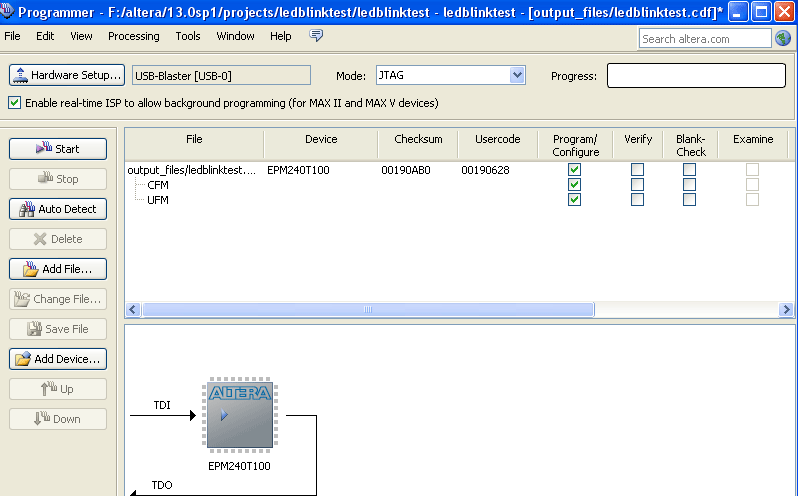Click the Add File button
Screen dimensions: 798x496
coord(58,269)
